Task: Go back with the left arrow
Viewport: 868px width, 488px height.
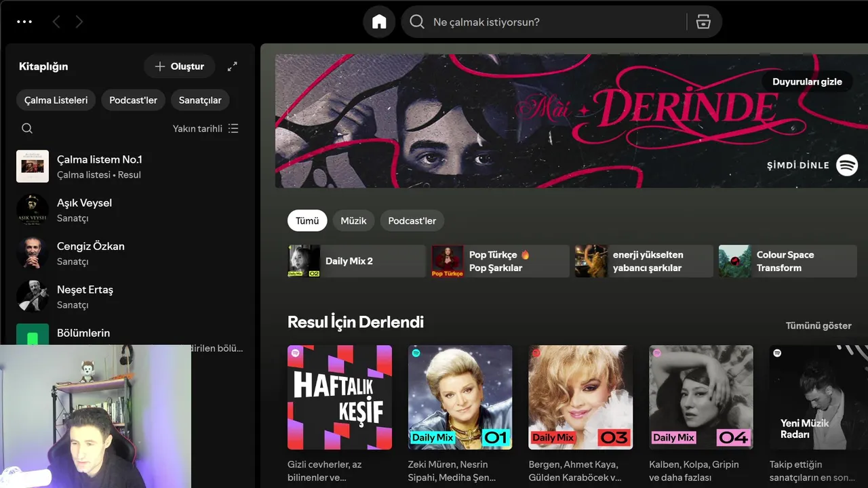Action: coord(56,22)
